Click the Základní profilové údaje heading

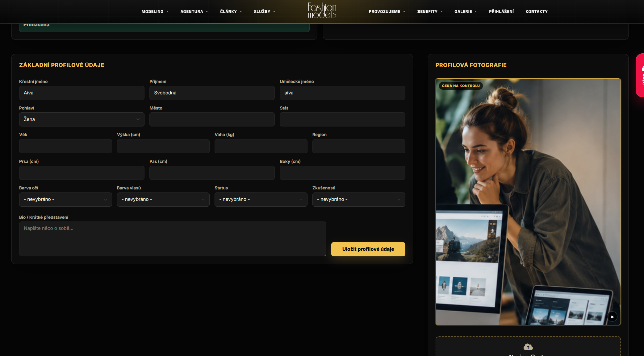(62, 65)
